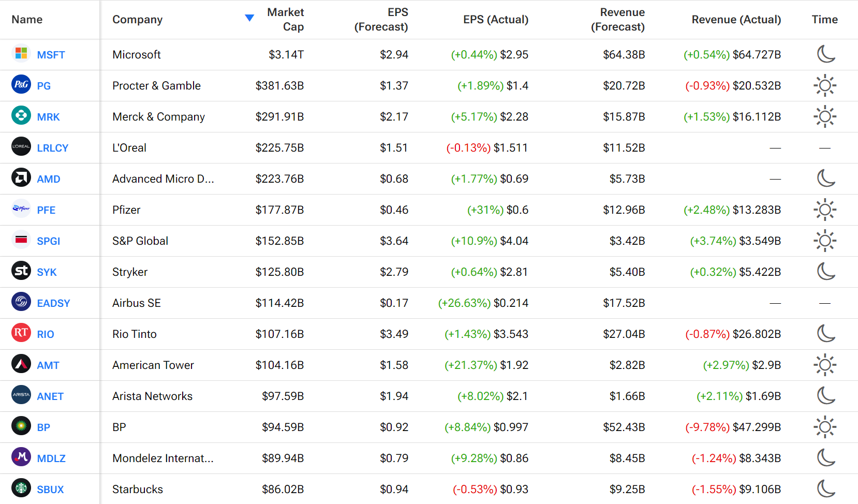Click the moon icon in Arista Networks row
The width and height of the screenshot is (858, 504).
coord(825,395)
